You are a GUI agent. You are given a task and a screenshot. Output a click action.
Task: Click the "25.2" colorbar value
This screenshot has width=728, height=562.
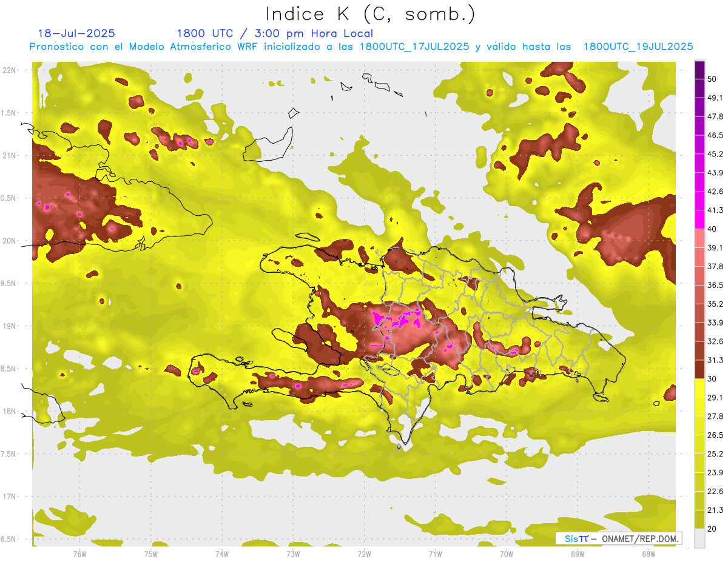[715, 454]
